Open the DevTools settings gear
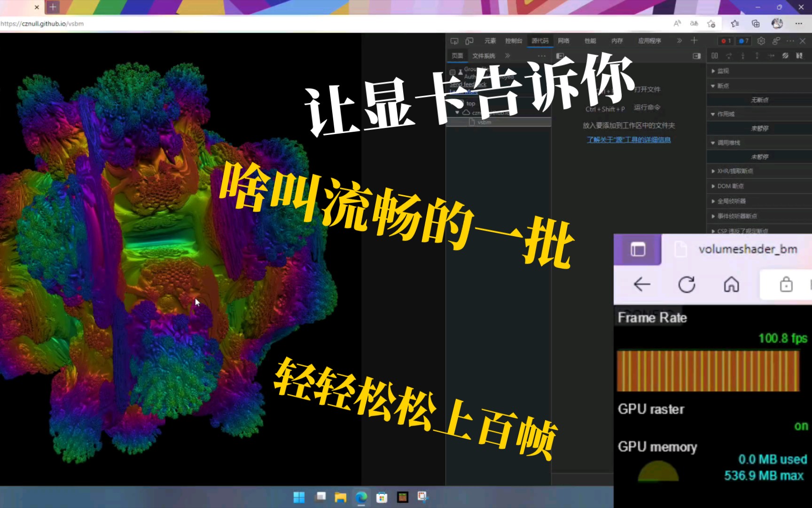The height and width of the screenshot is (508, 812). click(x=761, y=41)
